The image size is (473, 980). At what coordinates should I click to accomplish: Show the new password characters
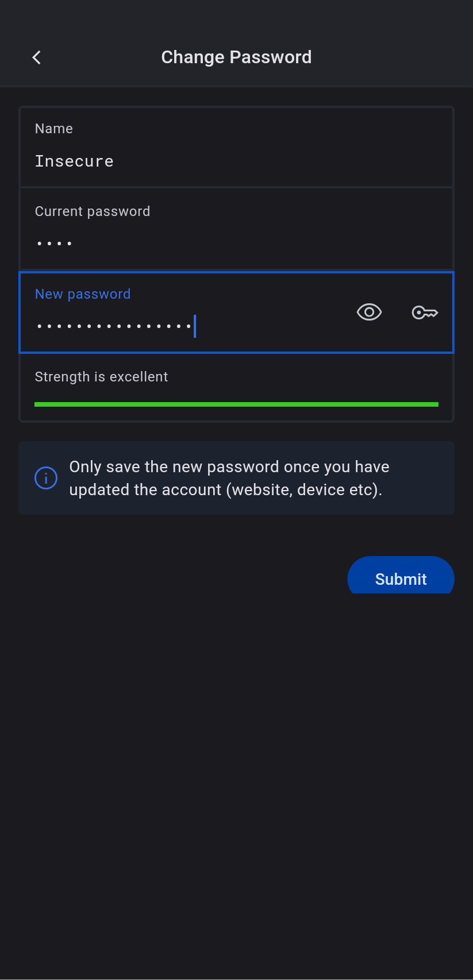369,312
